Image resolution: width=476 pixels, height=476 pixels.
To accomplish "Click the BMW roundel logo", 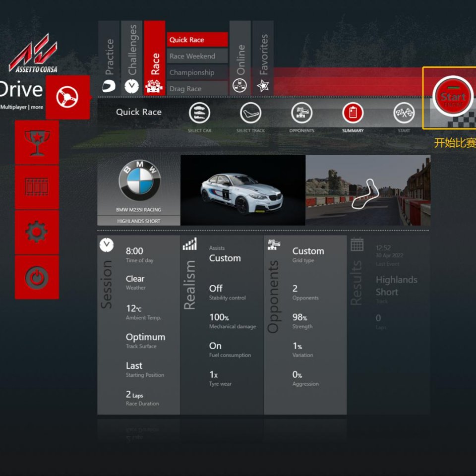I will [139, 180].
